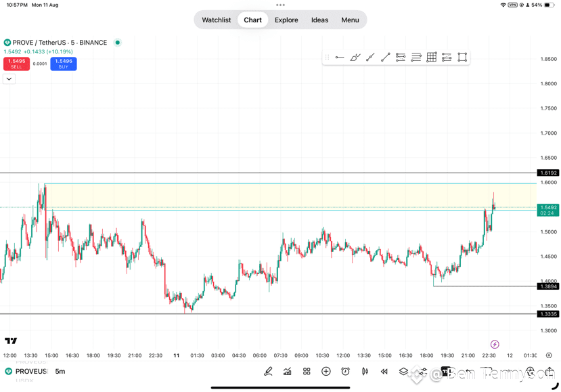Open the Menu tab

pos(350,20)
